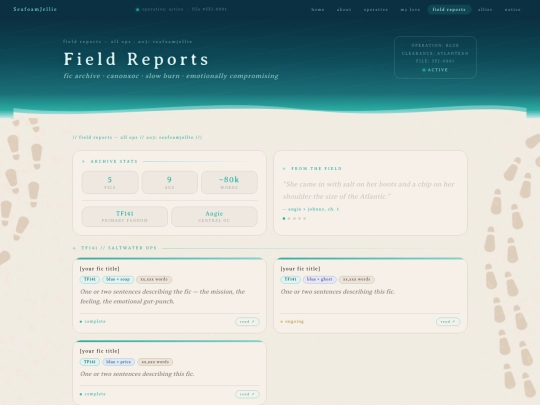Select the fifth quote carousel dot
This screenshot has width=540, height=405.
point(304,218)
